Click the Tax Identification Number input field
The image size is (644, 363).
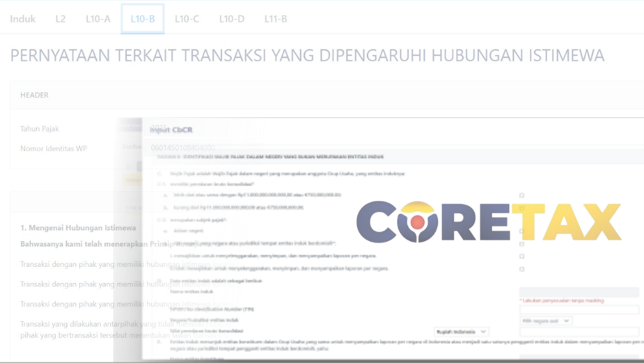click(579, 310)
